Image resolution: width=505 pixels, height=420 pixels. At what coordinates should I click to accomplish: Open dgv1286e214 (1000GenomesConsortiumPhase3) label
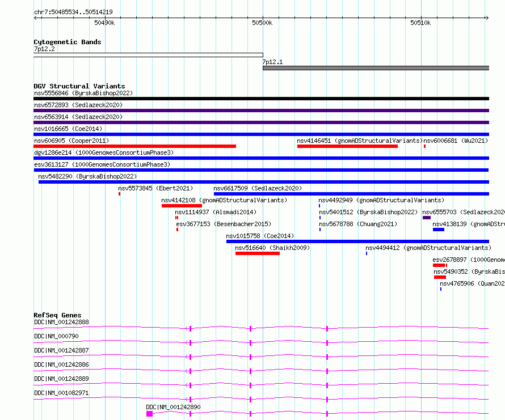104,152
